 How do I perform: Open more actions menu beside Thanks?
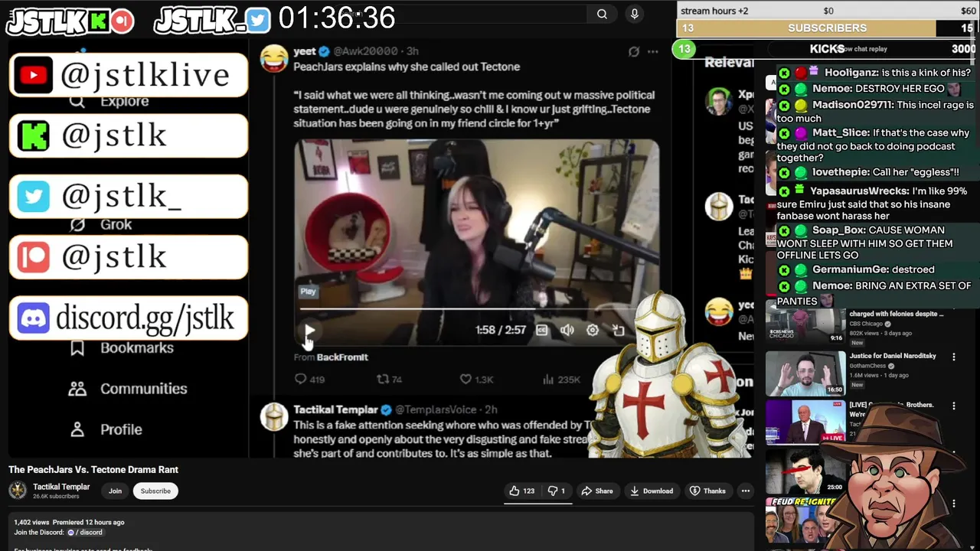click(746, 491)
